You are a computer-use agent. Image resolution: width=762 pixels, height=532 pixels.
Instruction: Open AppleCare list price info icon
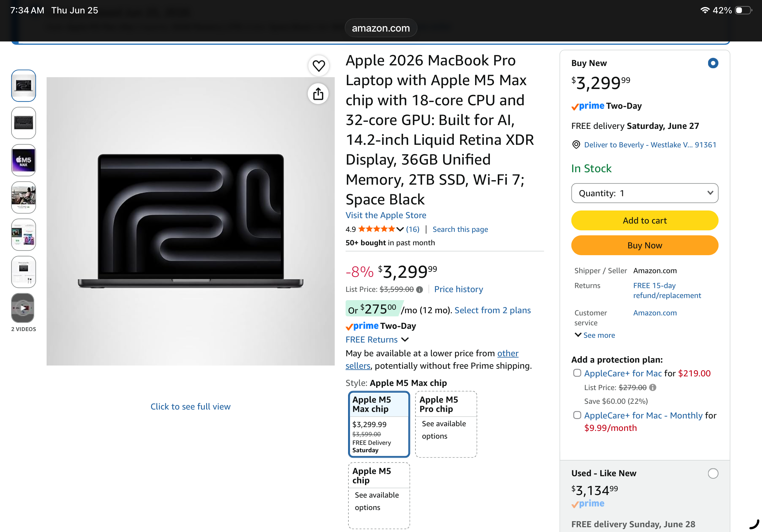point(653,388)
